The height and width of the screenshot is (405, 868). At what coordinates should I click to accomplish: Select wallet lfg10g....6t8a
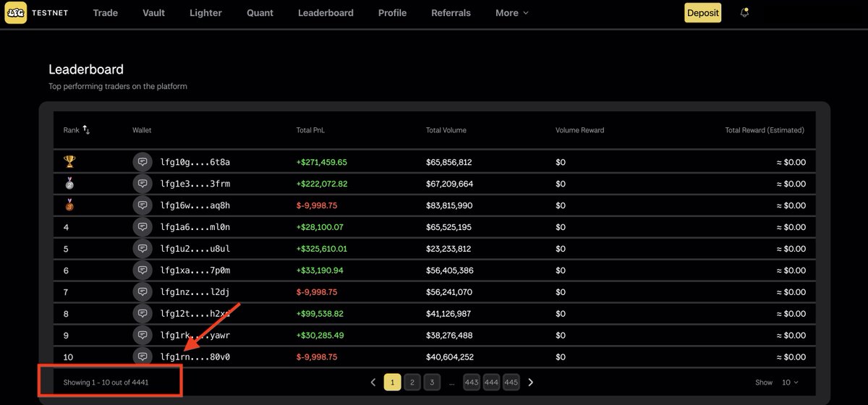tap(195, 162)
